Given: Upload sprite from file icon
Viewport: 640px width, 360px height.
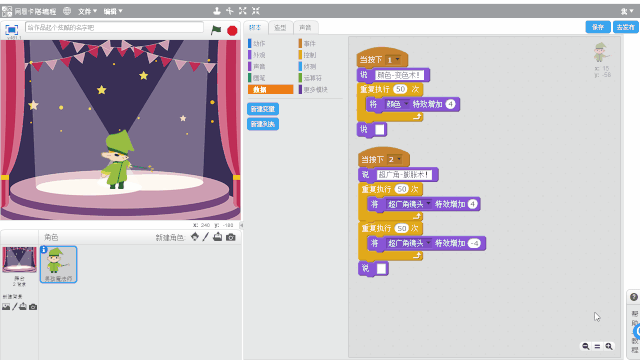Looking at the screenshot, I should (218, 237).
